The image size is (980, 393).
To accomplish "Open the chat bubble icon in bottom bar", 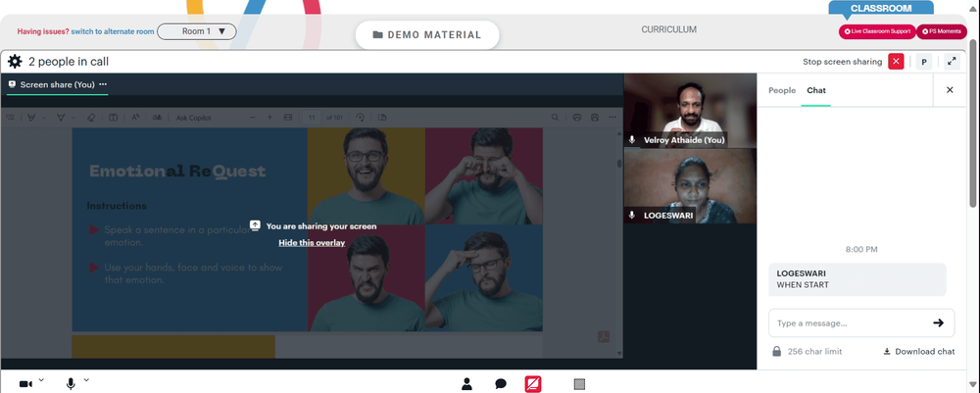I will tap(501, 383).
